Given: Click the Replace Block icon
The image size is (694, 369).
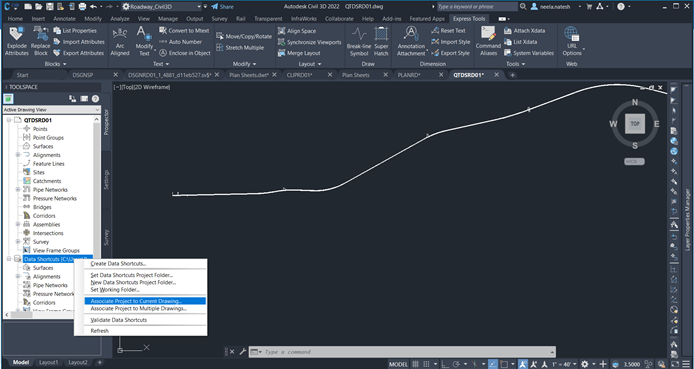Looking at the screenshot, I should pyautogui.click(x=41, y=41).
